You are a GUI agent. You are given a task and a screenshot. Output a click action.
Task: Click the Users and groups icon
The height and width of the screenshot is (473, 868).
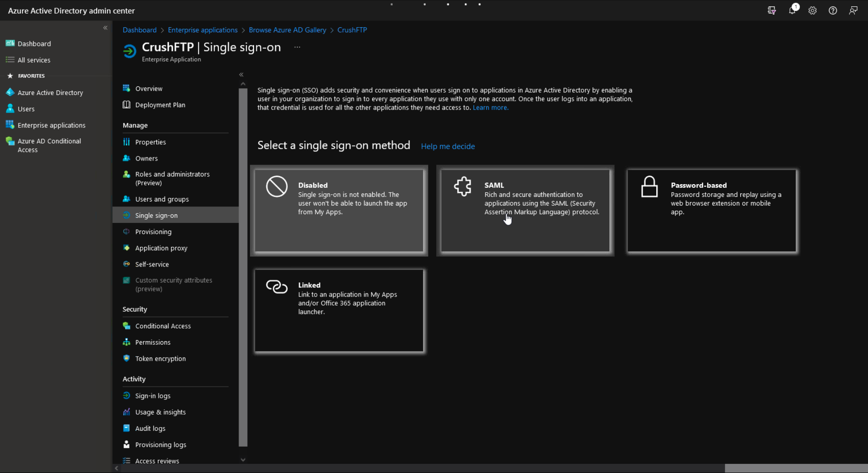coord(126,199)
